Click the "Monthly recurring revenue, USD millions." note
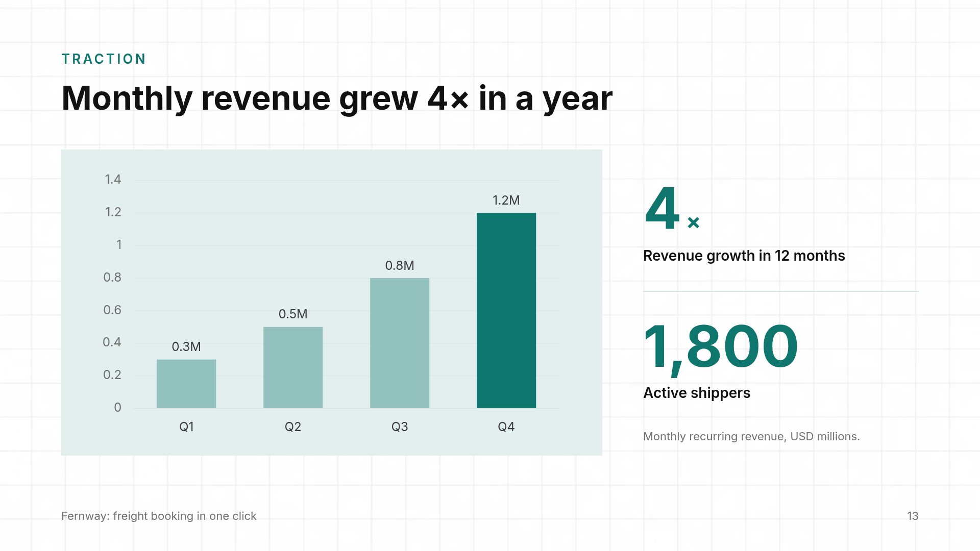 [x=751, y=436]
